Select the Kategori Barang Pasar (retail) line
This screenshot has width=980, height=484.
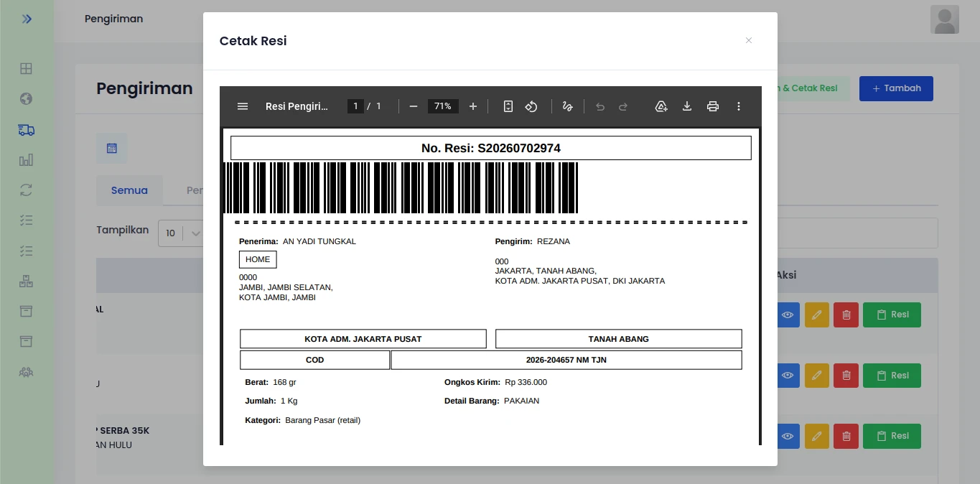click(302, 420)
